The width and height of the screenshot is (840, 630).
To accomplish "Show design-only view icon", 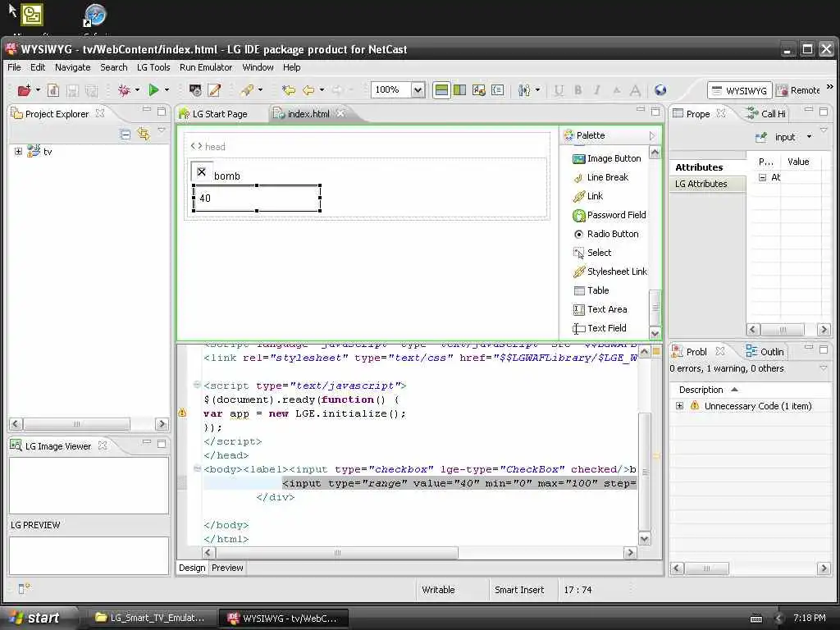I will click(479, 90).
